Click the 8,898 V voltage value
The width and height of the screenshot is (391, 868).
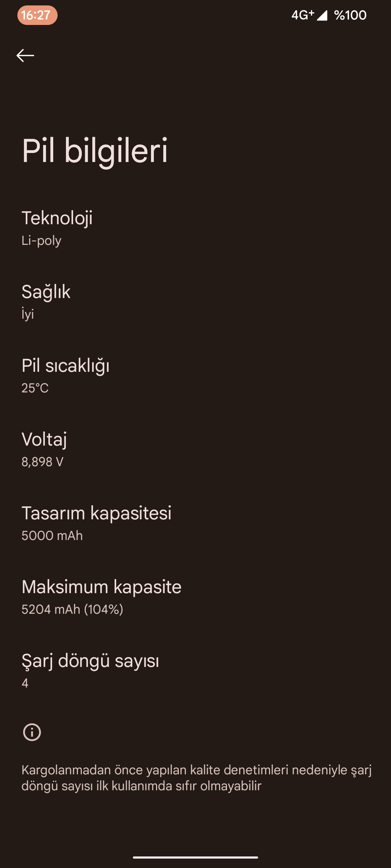42,462
